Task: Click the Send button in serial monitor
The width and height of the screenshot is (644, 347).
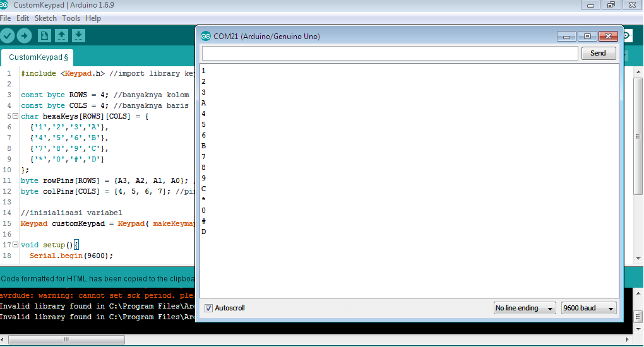Action: tap(598, 53)
